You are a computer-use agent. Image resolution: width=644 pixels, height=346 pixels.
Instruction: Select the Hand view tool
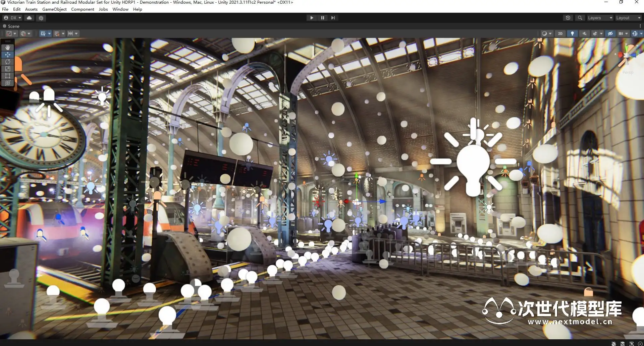7,48
